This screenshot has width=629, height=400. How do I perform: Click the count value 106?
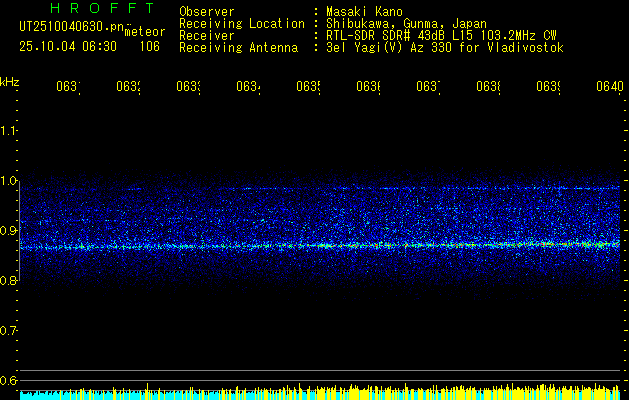(150, 47)
